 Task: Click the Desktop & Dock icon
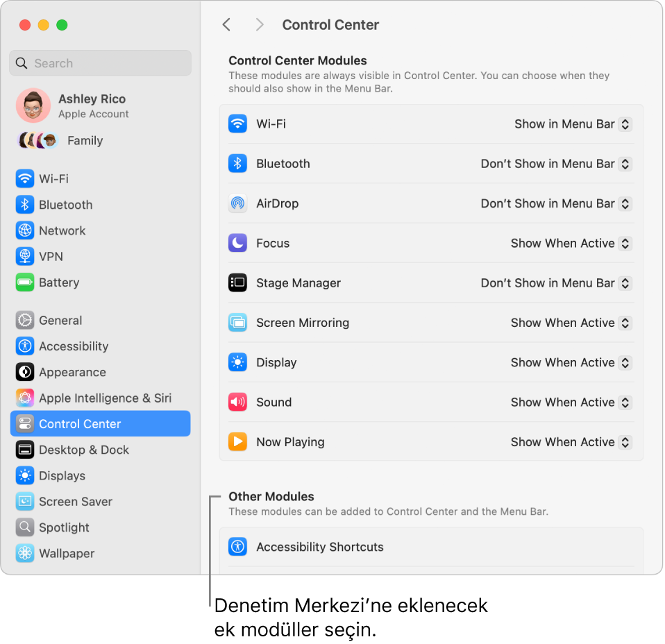coord(25,450)
